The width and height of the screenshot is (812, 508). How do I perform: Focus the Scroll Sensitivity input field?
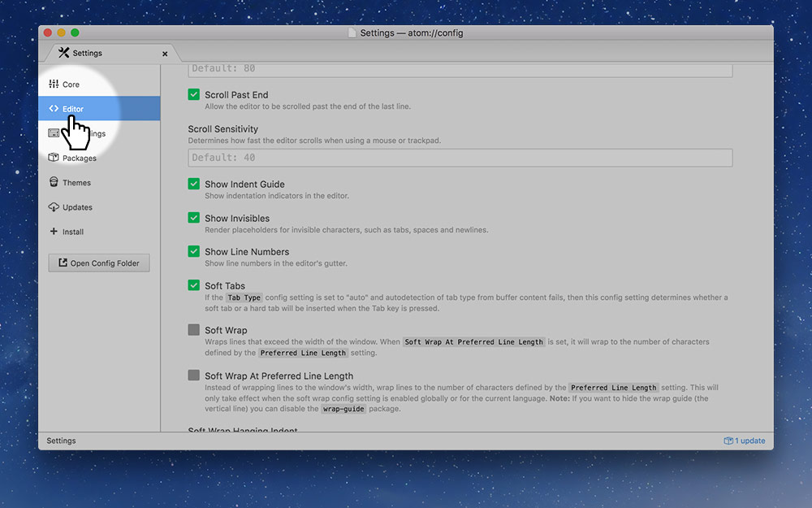point(460,158)
